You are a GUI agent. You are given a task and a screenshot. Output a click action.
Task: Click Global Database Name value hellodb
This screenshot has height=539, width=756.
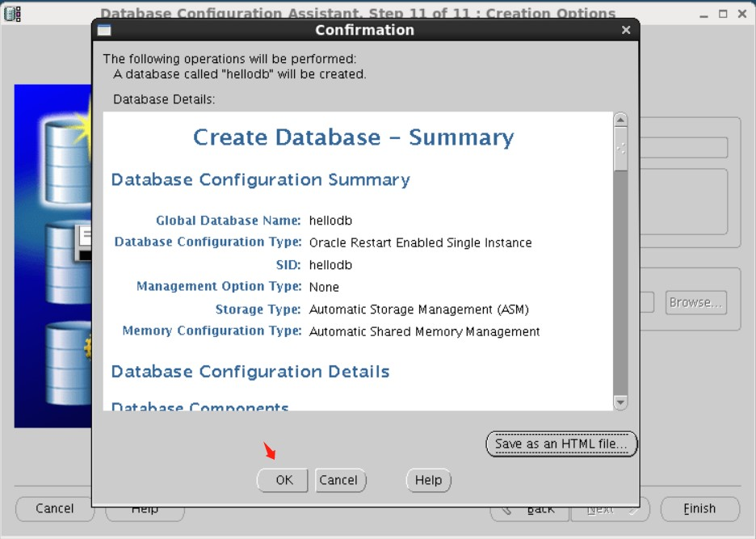(331, 221)
